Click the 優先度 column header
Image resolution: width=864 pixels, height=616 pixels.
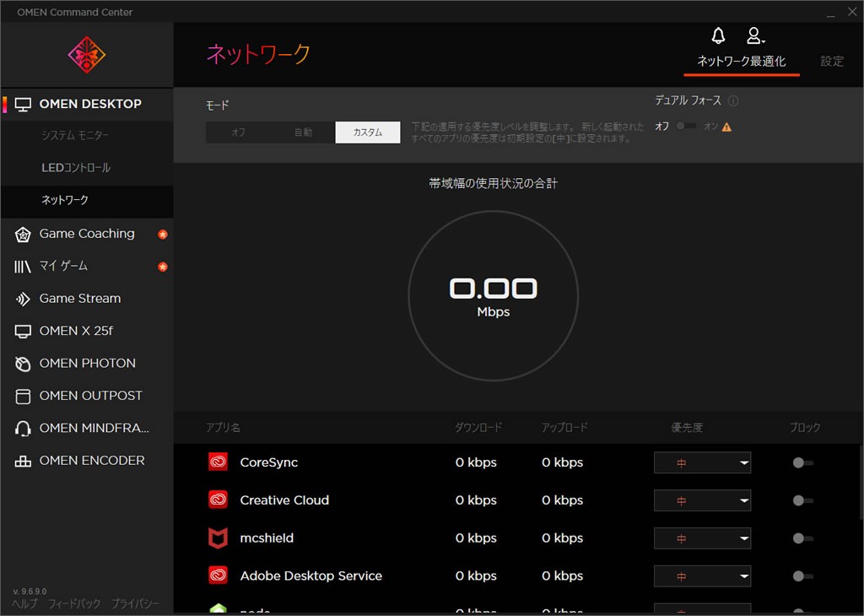(687, 428)
